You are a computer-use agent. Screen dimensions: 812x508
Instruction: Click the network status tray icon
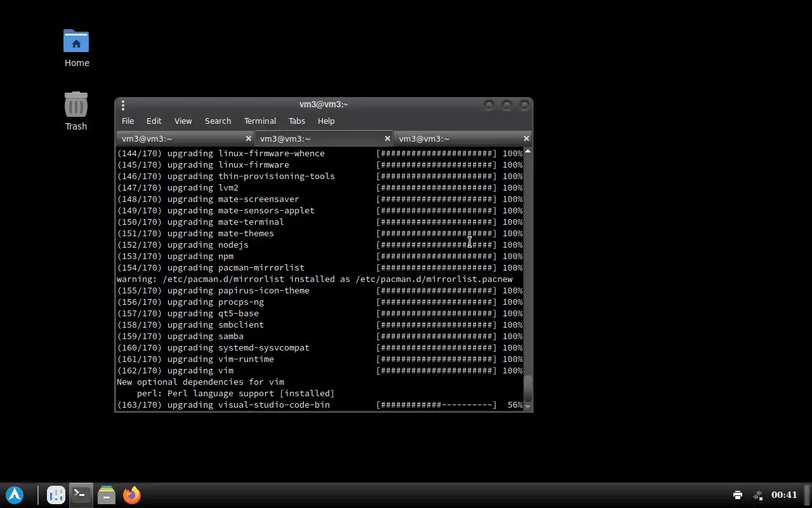coord(758,495)
